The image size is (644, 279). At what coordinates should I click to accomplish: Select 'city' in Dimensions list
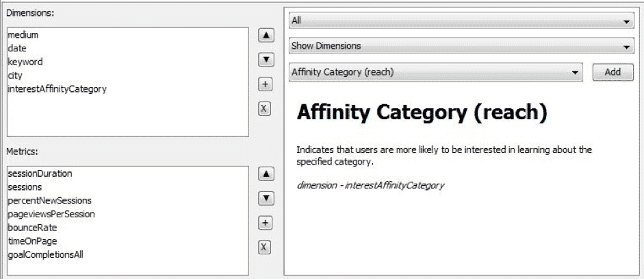point(16,75)
